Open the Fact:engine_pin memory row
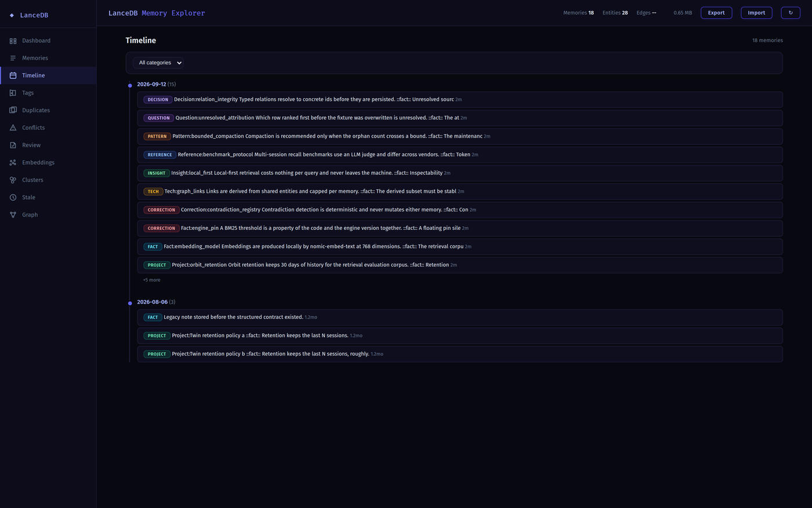This screenshot has width=812, height=508. pyautogui.click(x=460, y=228)
